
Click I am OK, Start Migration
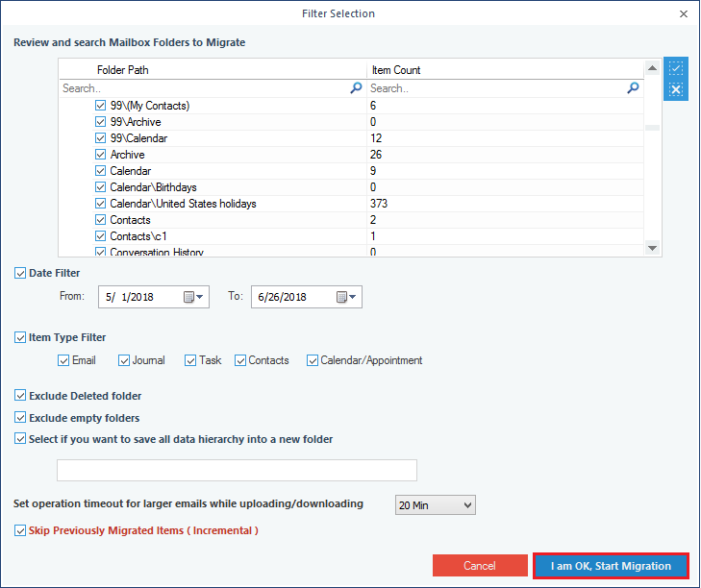pos(611,566)
